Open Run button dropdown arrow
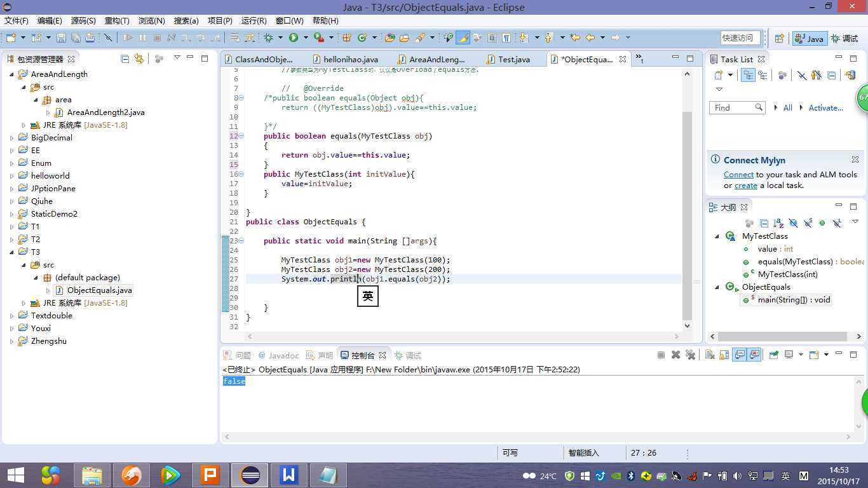 click(306, 38)
